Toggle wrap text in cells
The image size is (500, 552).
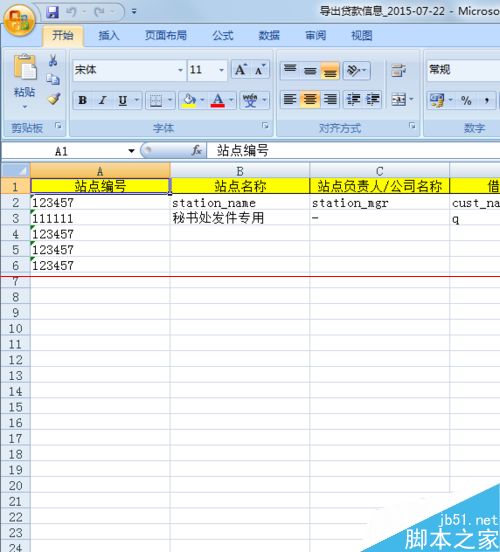coord(399,70)
